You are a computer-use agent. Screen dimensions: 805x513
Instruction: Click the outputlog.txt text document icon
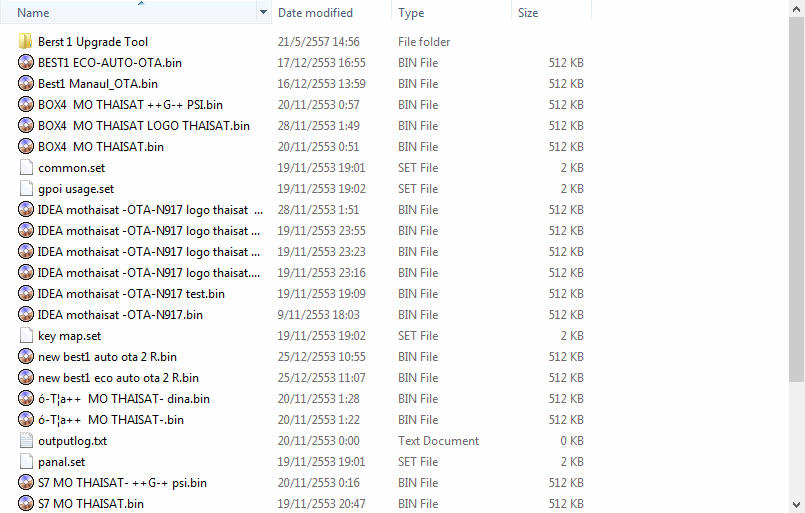(x=26, y=441)
